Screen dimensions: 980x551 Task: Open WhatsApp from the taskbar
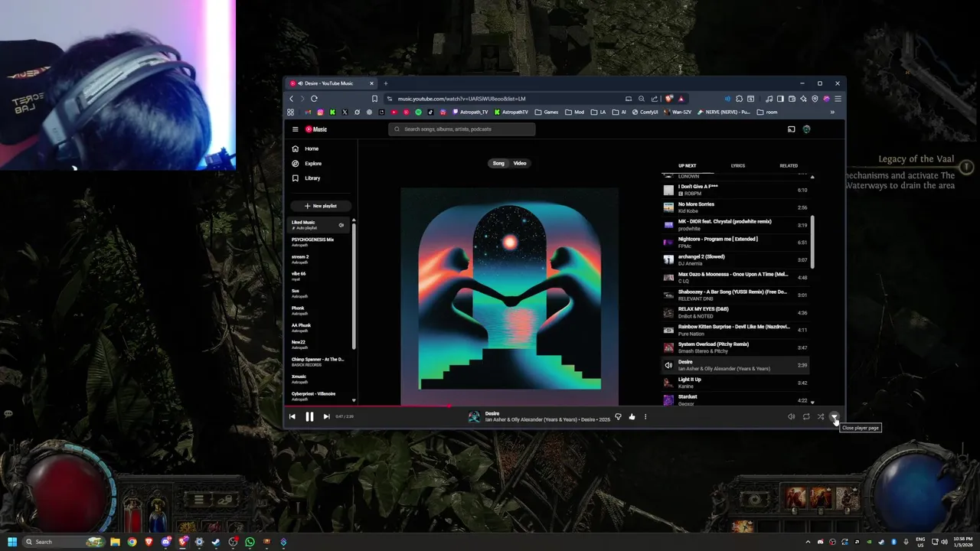[x=250, y=542]
